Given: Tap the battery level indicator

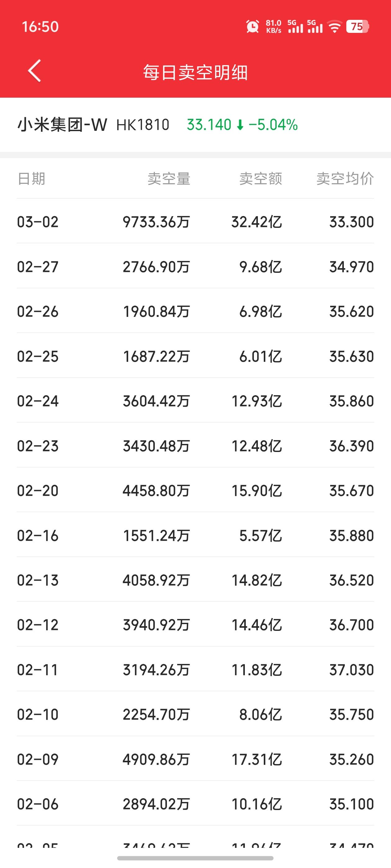Looking at the screenshot, I should pyautogui.click(x=357, y=27).
